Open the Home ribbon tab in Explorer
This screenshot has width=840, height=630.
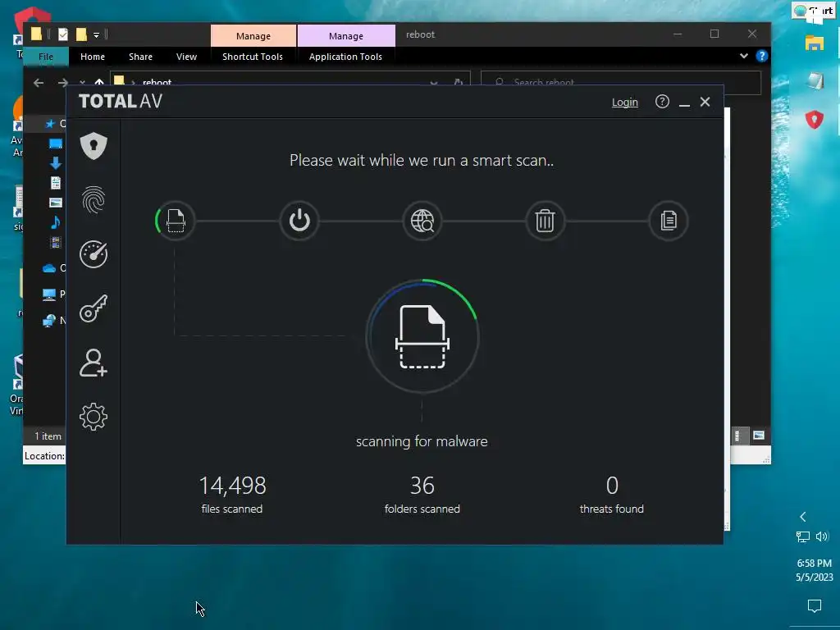click(x=93, y=57)
